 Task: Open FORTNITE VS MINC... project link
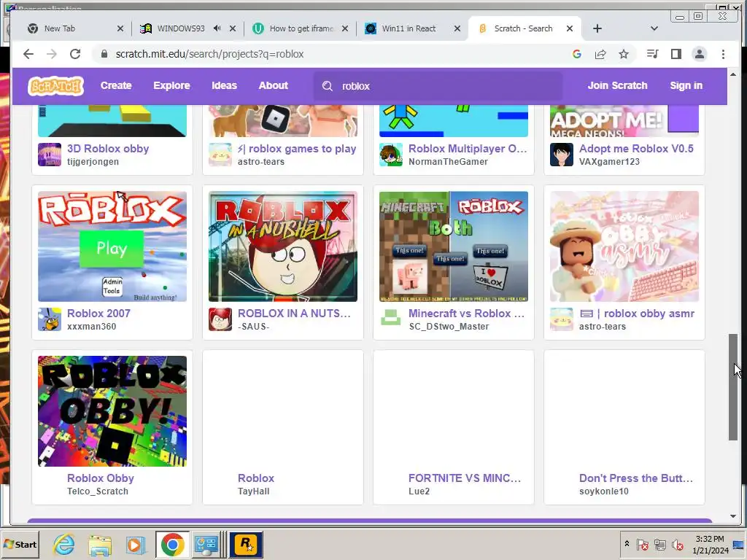coord(465,478)
